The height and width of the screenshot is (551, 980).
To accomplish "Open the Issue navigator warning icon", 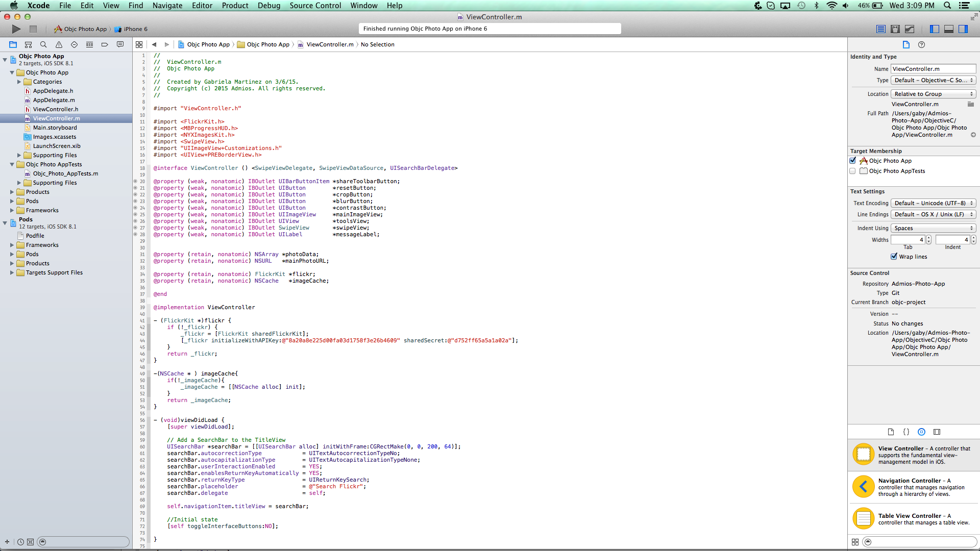I will point(59,44).
